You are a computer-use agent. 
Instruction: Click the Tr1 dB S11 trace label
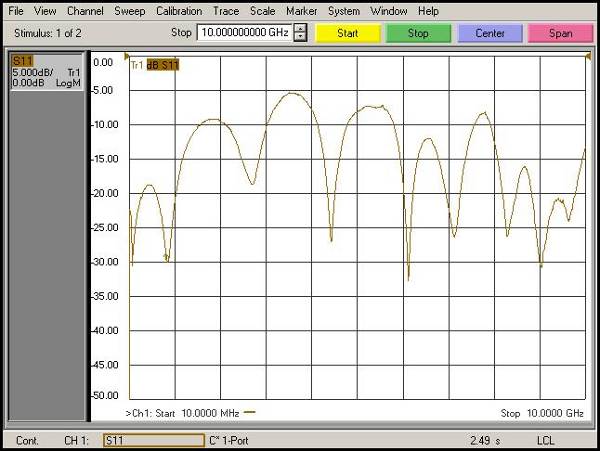click(x=155, y=65)
